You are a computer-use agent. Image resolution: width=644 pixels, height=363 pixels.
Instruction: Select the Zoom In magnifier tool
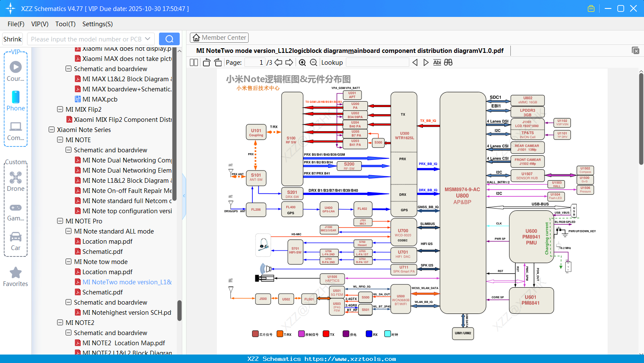pos(302,62)
